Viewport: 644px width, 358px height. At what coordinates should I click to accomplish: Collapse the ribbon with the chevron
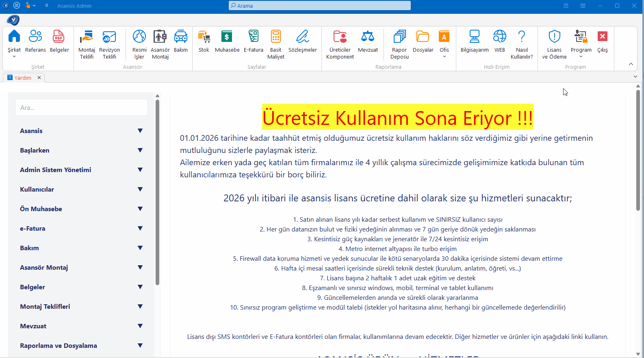point(631,64)
